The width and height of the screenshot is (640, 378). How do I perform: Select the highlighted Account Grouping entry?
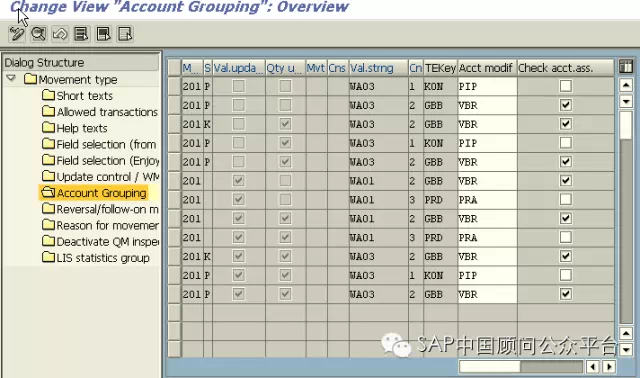[x=101, y=193]
